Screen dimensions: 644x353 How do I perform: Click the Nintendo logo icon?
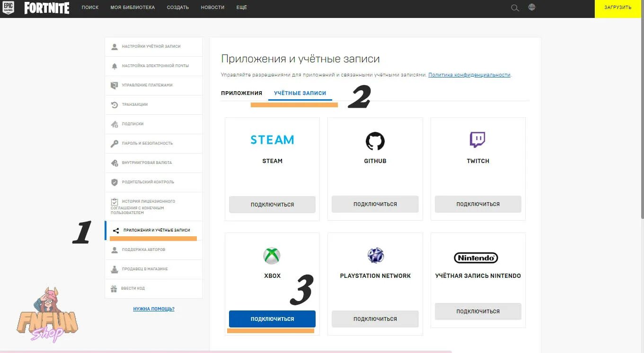click(476, 258)
